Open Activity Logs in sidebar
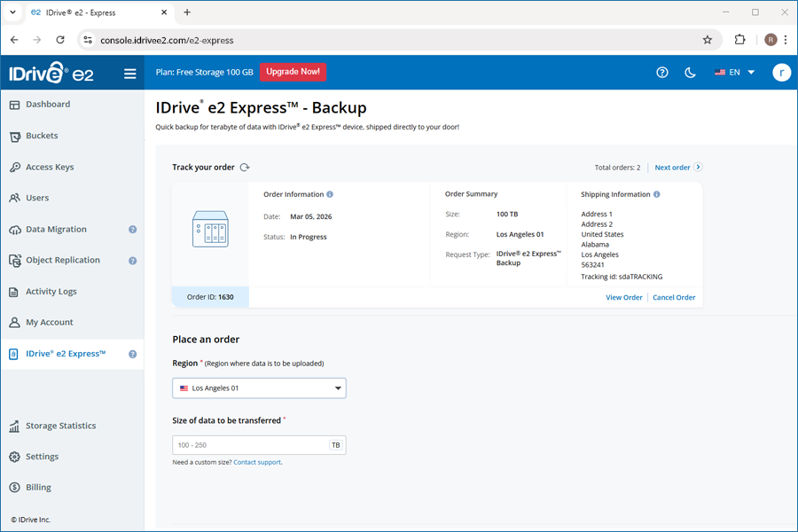798x532 pixels. [x=51, y=292]
